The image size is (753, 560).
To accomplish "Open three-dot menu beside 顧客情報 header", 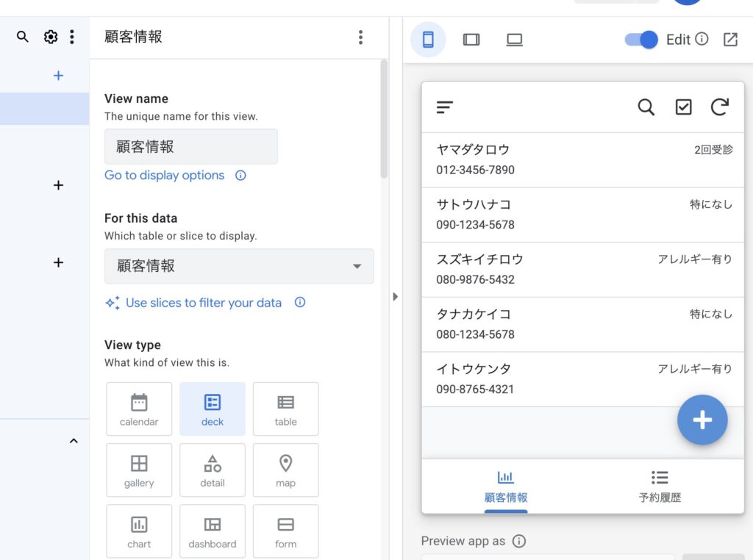I will (360, 37).
